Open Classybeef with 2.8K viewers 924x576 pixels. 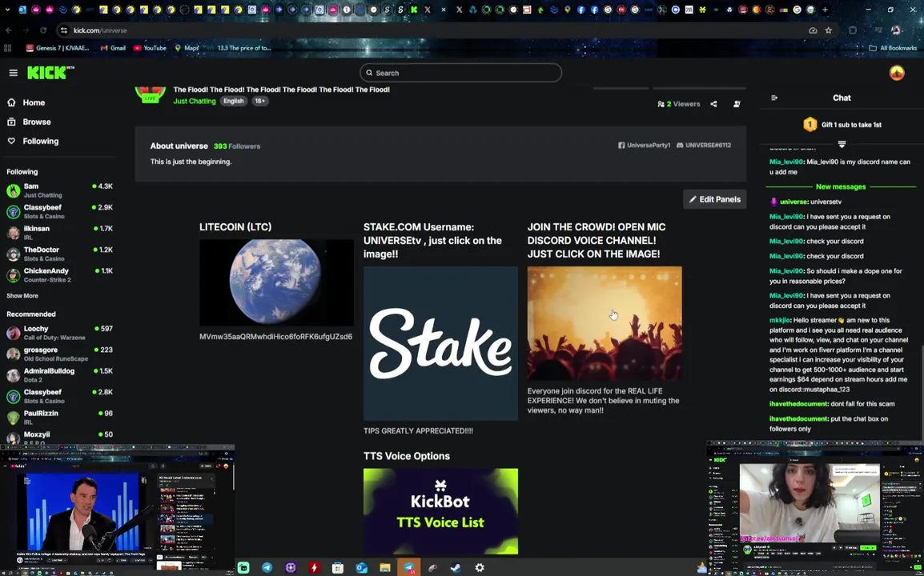click(59, 396)
